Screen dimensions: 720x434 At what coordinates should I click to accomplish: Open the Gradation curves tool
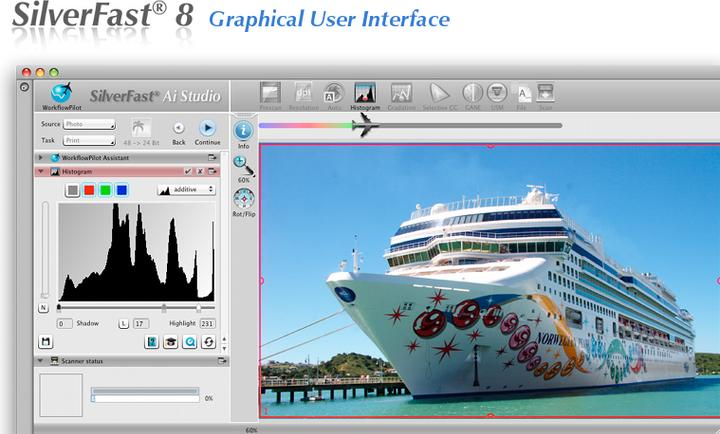point(401,93)
